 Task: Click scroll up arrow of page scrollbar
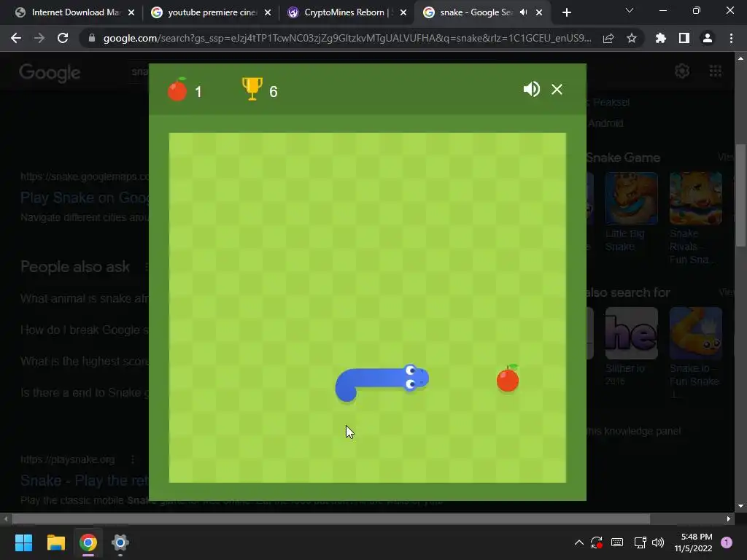pyautogui.click(x=740, y=58)
